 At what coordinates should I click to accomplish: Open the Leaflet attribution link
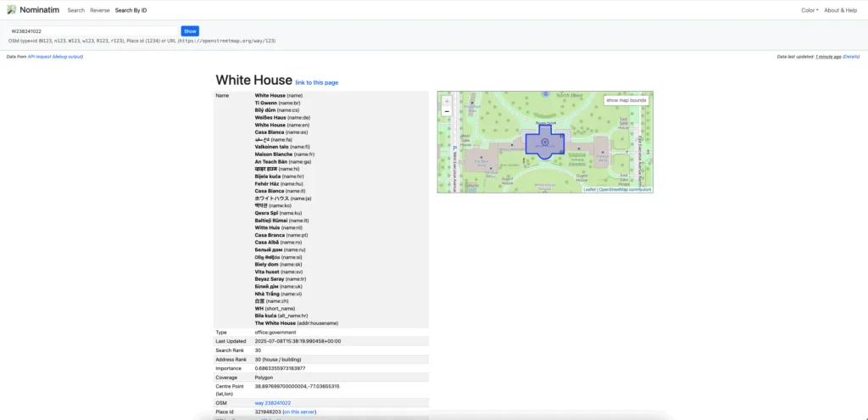pos(589,189)
